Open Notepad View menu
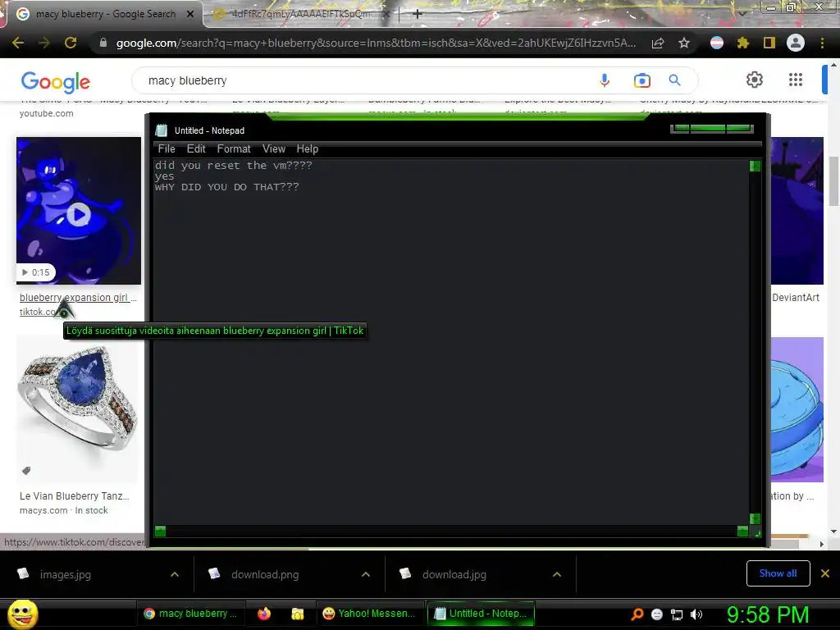 (x=274, y=149)
